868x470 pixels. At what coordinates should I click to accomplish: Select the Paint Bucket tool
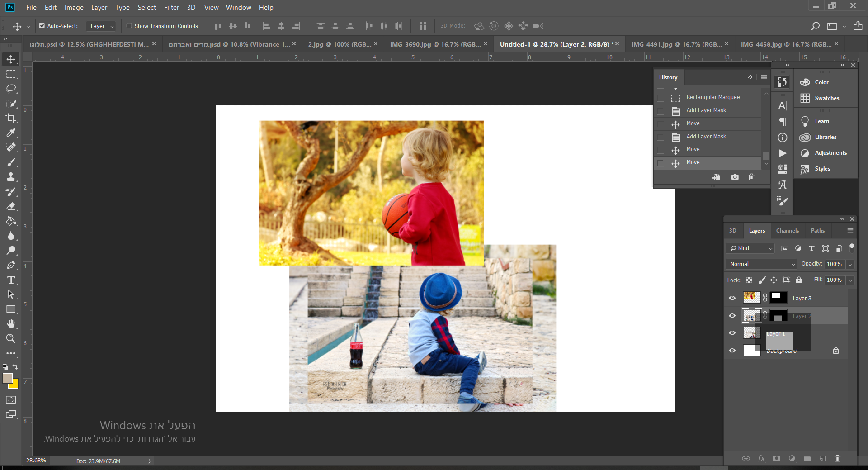[x=11, y=221]
